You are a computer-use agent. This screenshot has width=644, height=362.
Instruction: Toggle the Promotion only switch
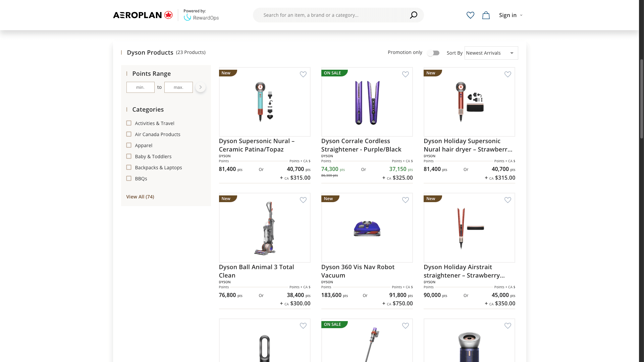pos(433,53)
